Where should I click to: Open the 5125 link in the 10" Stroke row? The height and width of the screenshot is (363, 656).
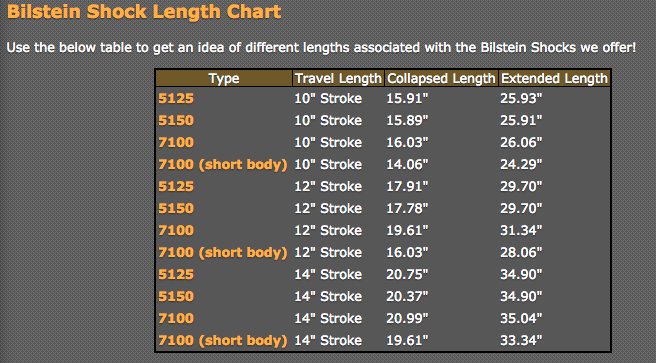(x=176, y=99)
